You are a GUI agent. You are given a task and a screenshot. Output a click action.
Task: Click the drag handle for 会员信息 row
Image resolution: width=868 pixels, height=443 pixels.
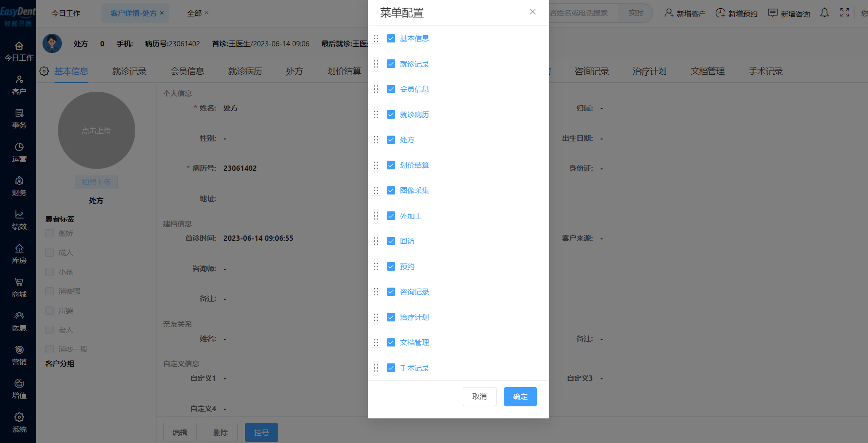click(376, 89)
